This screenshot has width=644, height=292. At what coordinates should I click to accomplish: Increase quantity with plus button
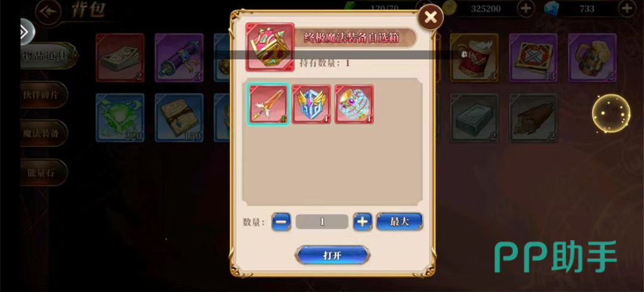(x=363, y=222)
